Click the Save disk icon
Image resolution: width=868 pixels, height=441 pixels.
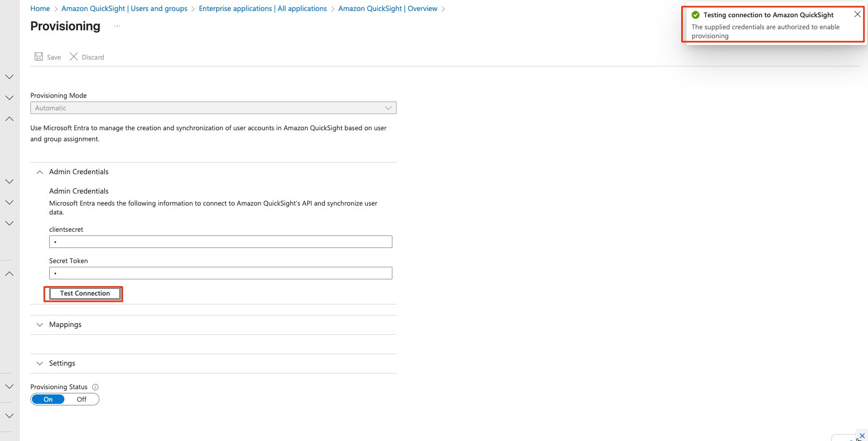(39, 56)
